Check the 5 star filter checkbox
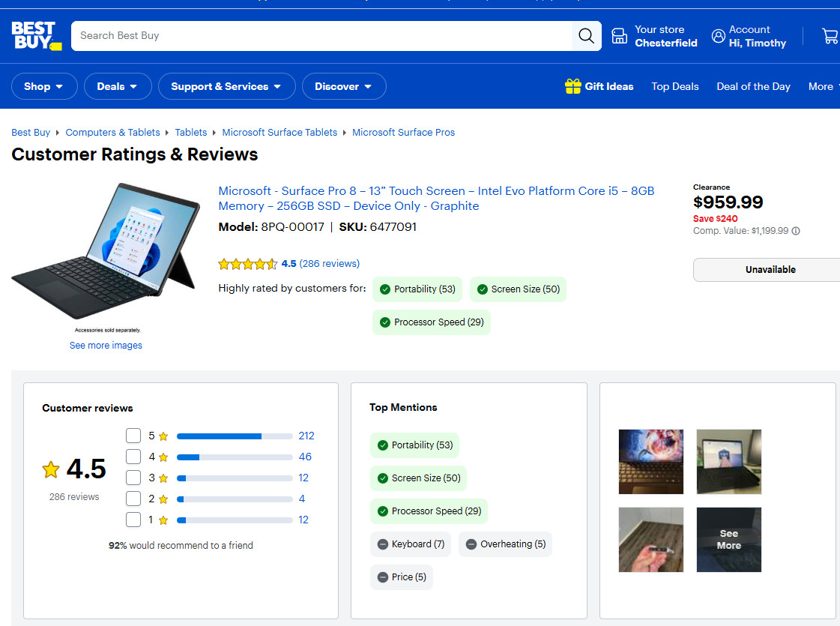 133,436
